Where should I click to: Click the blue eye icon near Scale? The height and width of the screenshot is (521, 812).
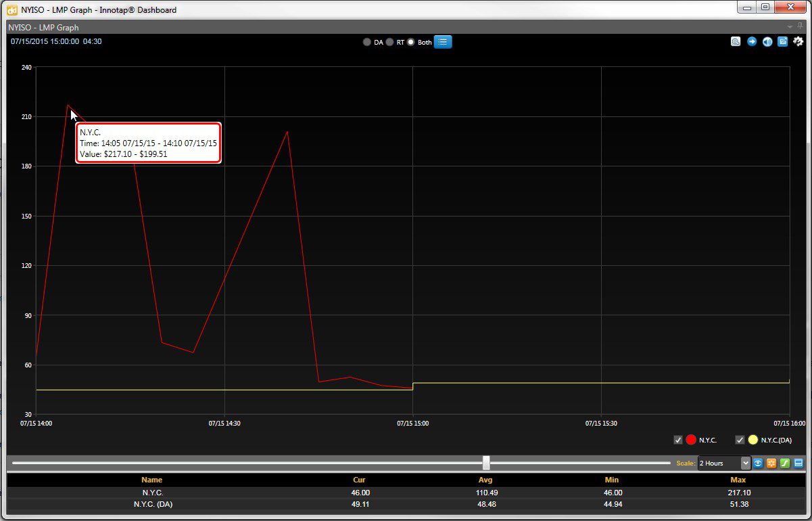click(x=759, y=463)
